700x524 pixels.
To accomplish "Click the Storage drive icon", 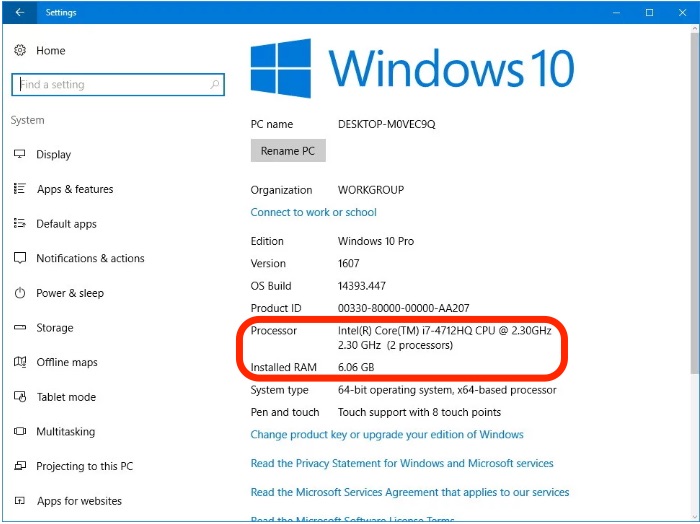I will [20, 327].
